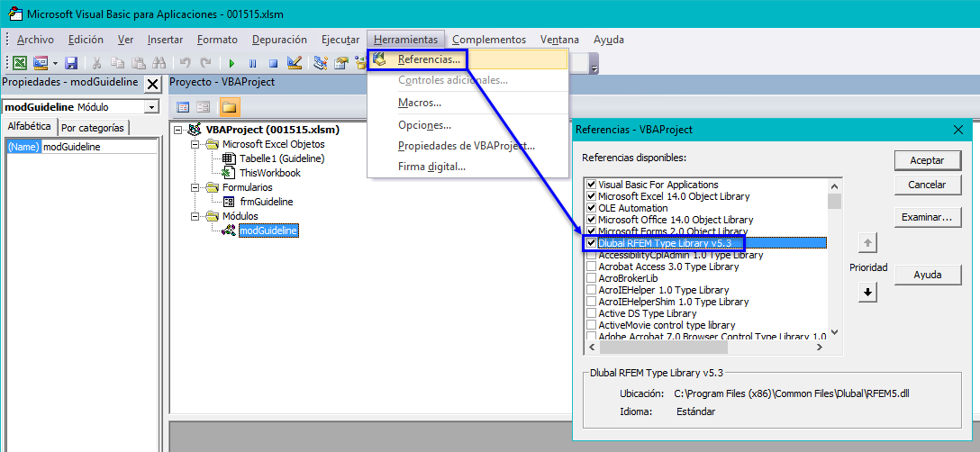Click the Undo arrow icon
Screen dimensions: 980x452
click(x=185, y=62)
